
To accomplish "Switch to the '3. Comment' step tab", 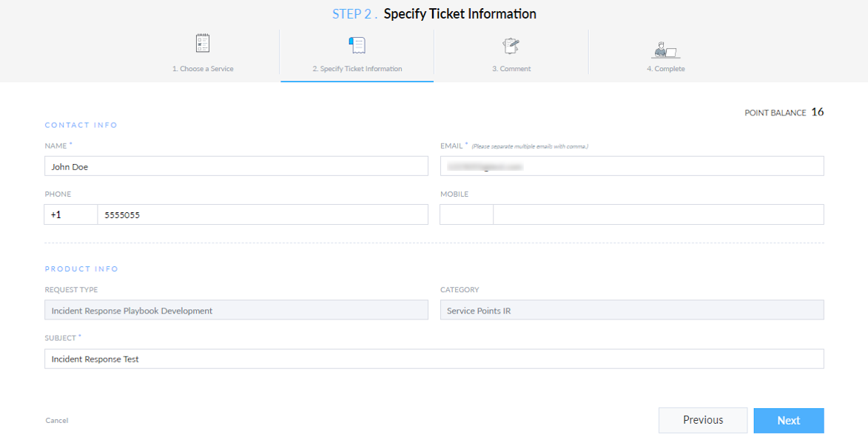I will pos(511,68).
